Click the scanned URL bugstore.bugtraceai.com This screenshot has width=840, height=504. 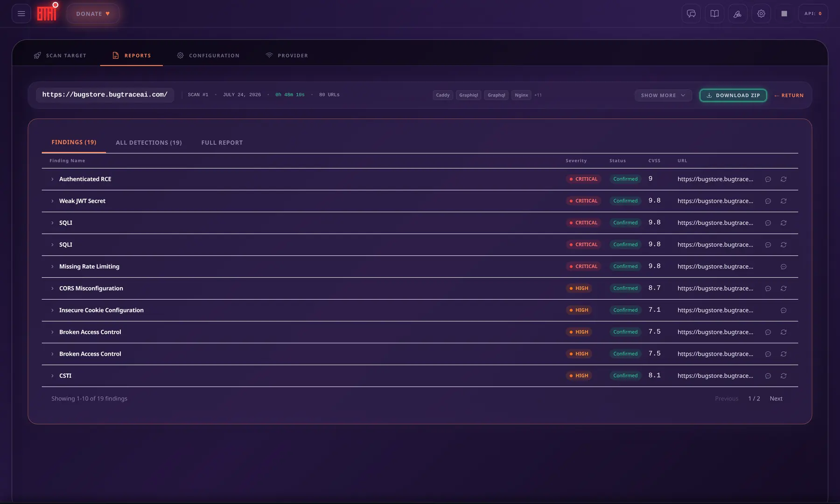click(105, 95)
